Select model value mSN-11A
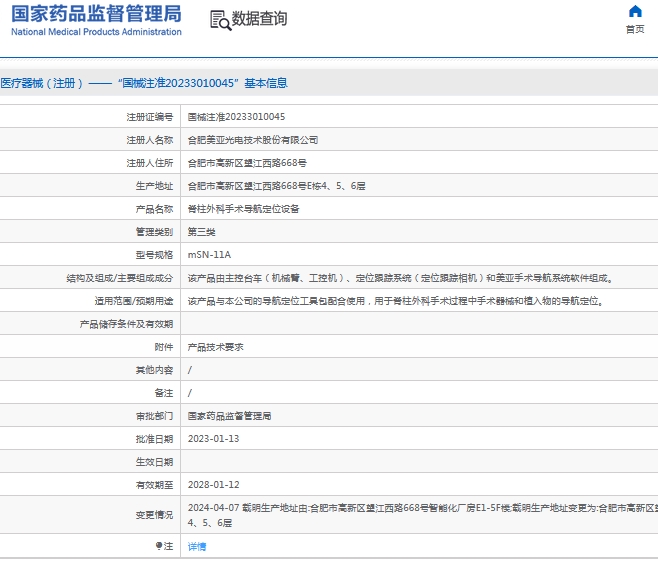The height and width of the screenshot is (562, 658). 209,255
